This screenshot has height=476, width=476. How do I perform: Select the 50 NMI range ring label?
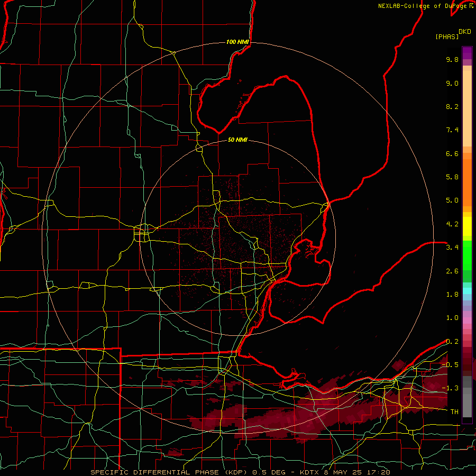coord(237,140)
